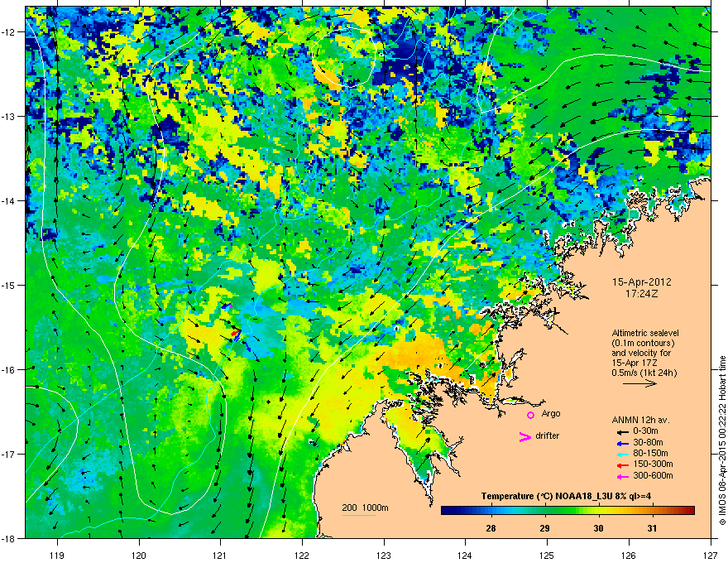Image resolution: width=728 pixels, height=563 pixels.
Task: Click the magenta drifter arrowhead symbol in legend
Action: click(x=524, y=436)
